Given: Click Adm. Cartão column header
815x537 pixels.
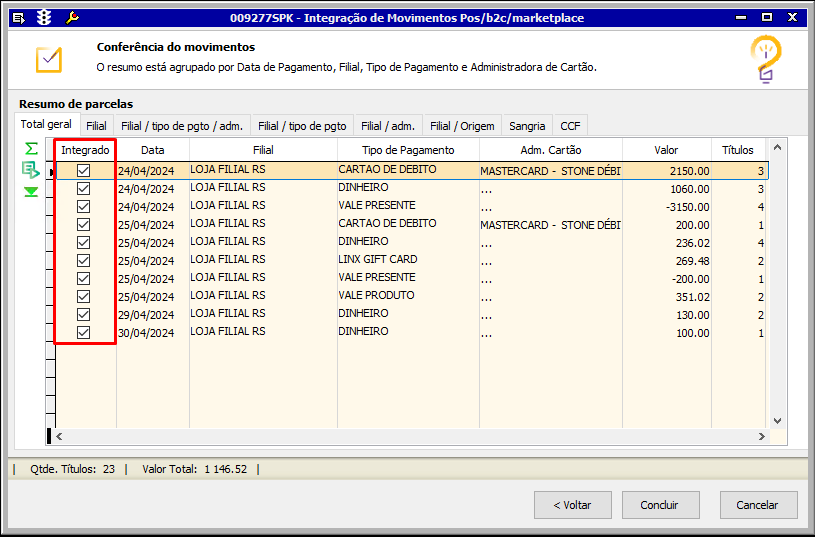Looking at the screenshot, I should 551,150.
